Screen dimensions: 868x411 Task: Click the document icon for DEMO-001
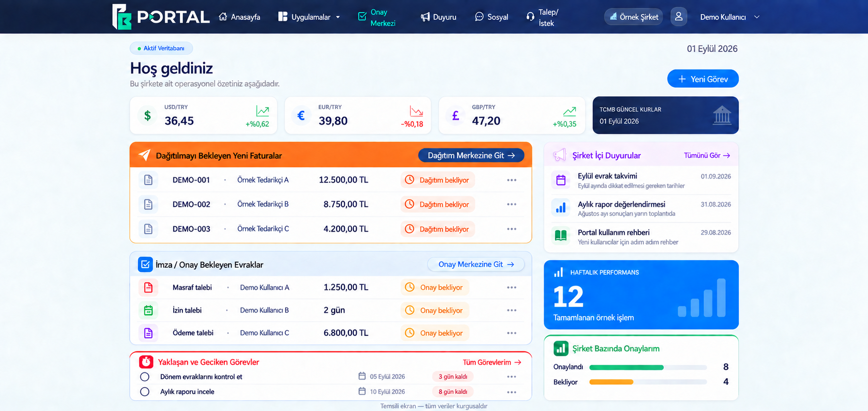148,180
